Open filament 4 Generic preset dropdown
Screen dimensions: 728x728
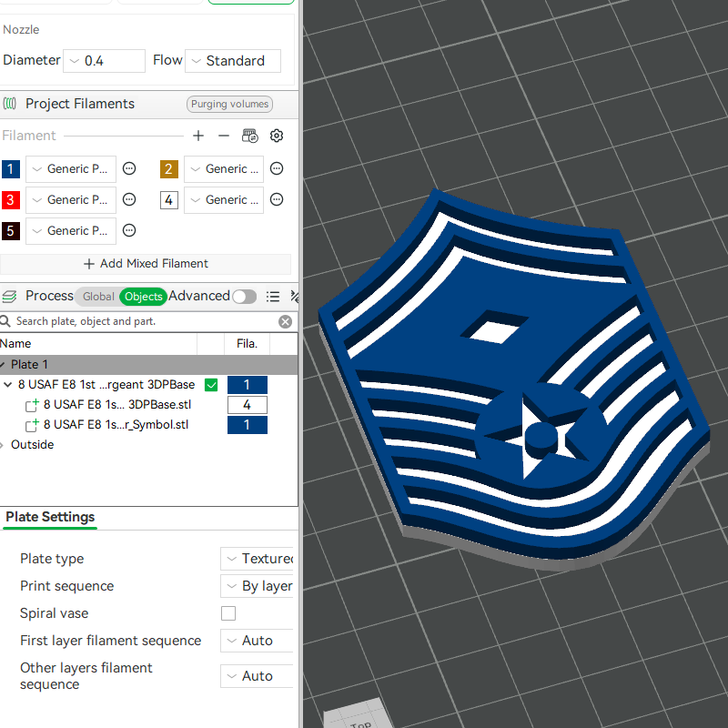click(224, 200)
